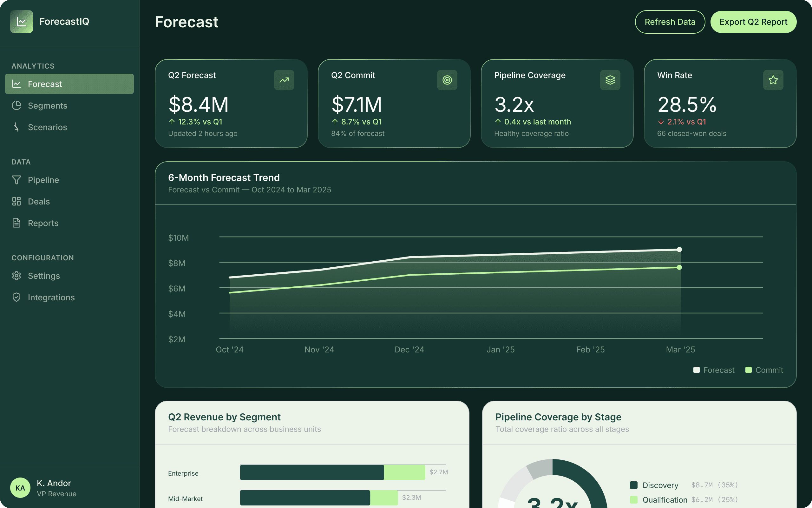Viewport: 812px width, 508px height.
Task: Click '66 closed-won deals' text
Action: click(x=691, y=133)
